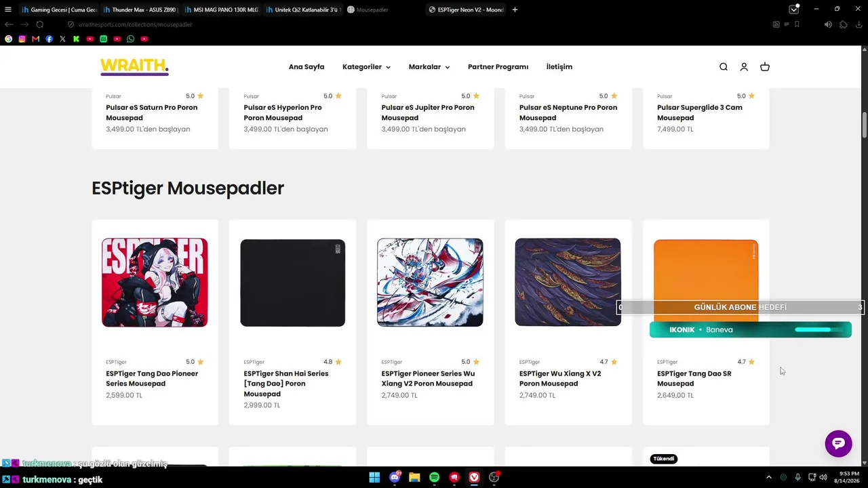Open File Explorer from the taskbar
Screen dimensions: 868x488
(x=414, y=478)
